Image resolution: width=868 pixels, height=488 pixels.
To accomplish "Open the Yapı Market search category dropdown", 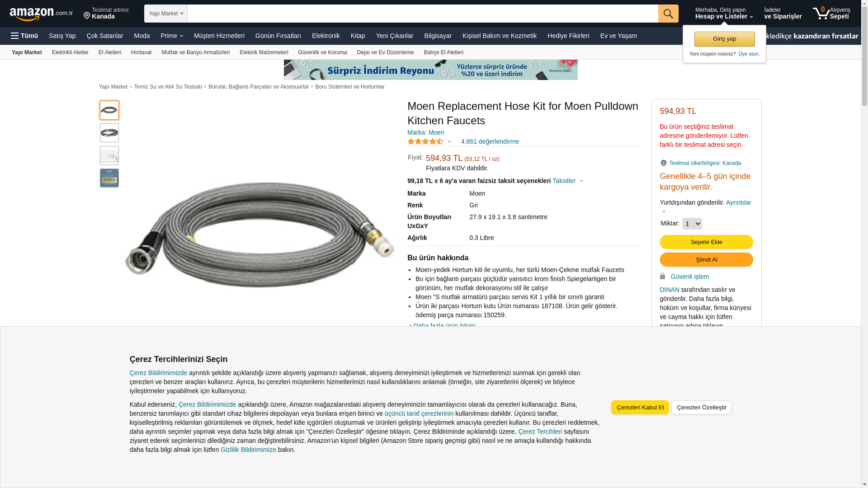I will [166, 14].
